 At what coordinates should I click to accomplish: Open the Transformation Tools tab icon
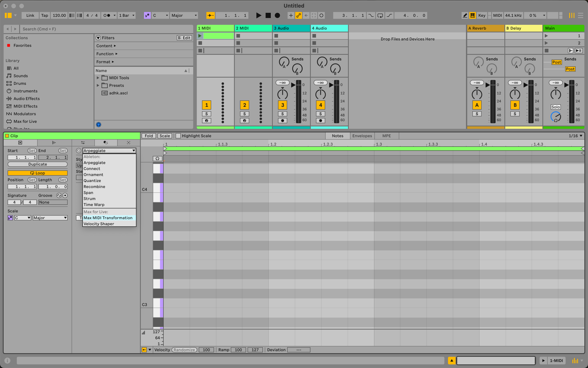[106, 143]
